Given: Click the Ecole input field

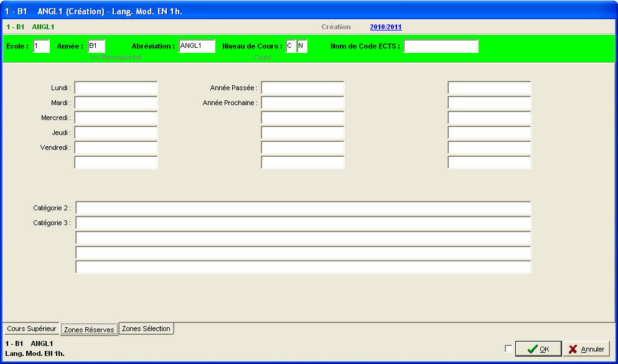Looking at the screenshot, I should coord(41,46).
